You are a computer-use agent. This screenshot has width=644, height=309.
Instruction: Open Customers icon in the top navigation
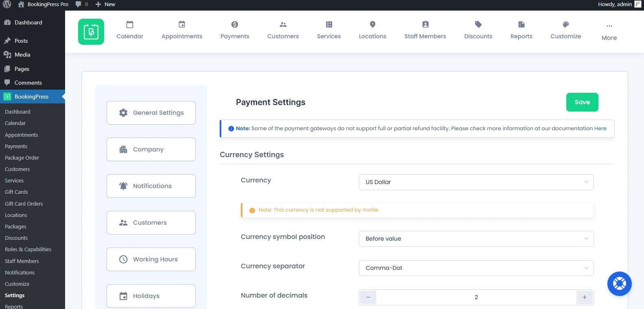(283, 24)
